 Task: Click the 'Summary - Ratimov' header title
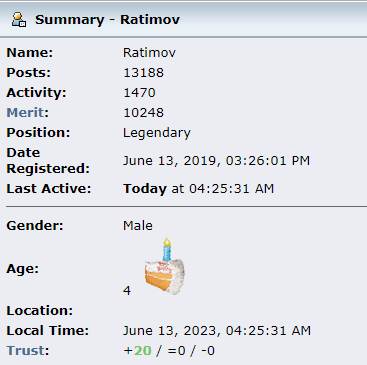(x=107, y=20)
